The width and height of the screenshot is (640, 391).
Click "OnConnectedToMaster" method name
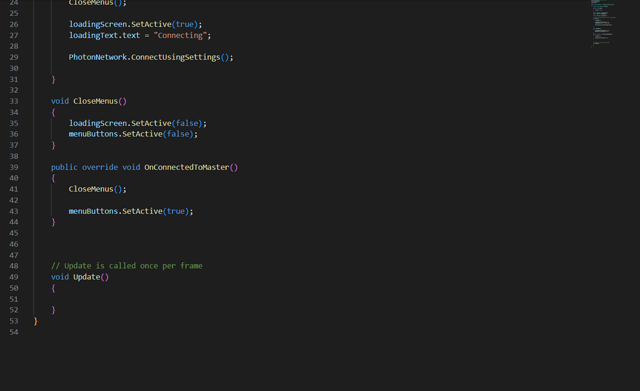(187, 167)
